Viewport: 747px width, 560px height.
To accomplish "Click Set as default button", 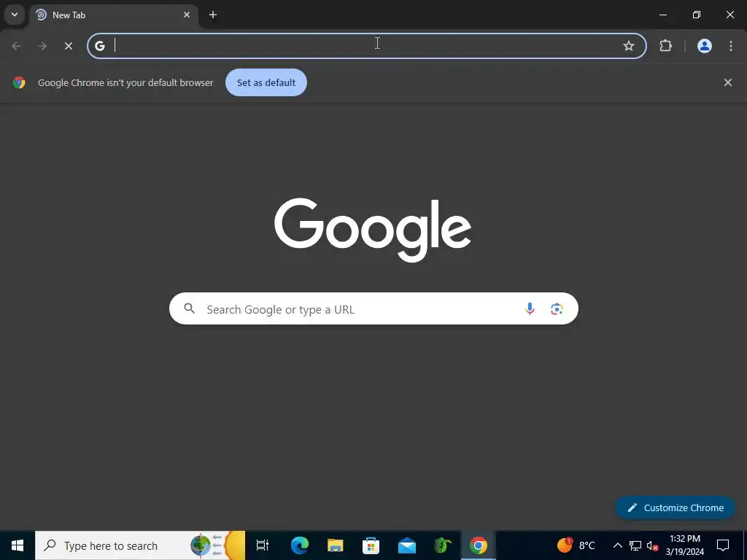I will 266,82.
